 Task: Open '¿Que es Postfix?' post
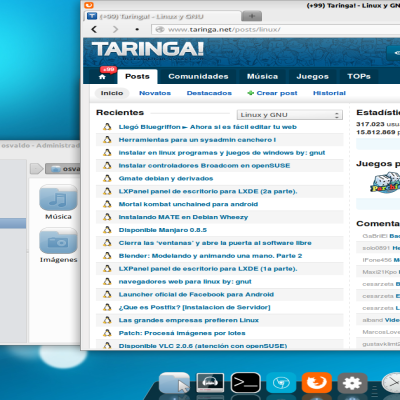(194, 307)
